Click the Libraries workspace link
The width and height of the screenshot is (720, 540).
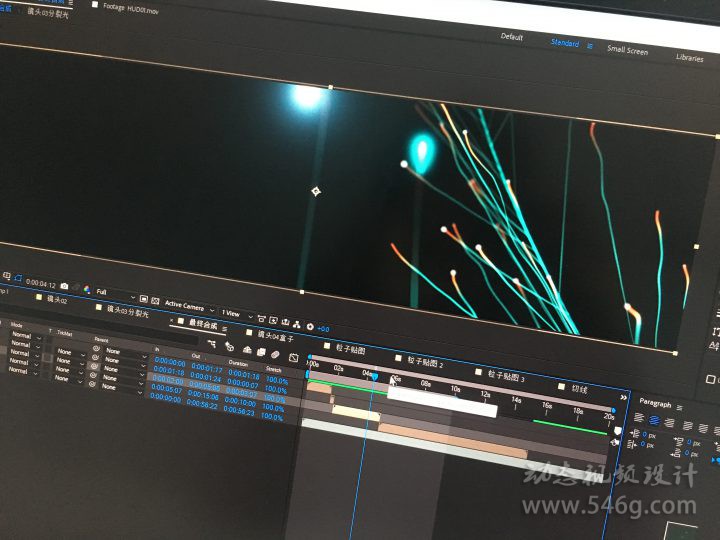pyautogui.click(x=689, y=58)
